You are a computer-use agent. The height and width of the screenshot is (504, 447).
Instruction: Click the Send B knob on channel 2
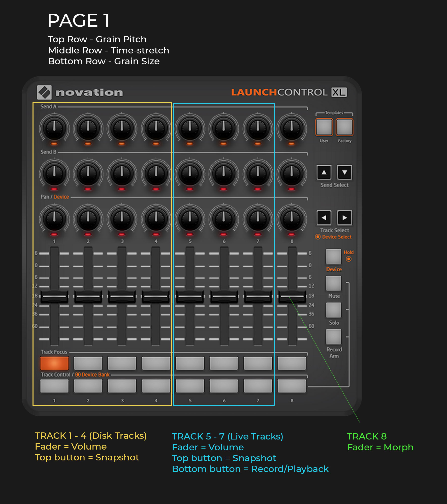pos(88,173)
